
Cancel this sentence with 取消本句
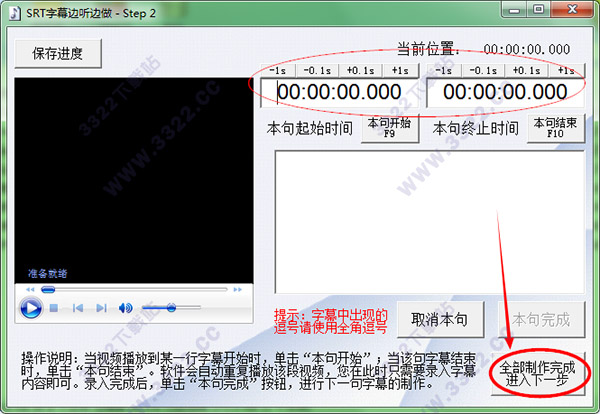click(440, 319)
